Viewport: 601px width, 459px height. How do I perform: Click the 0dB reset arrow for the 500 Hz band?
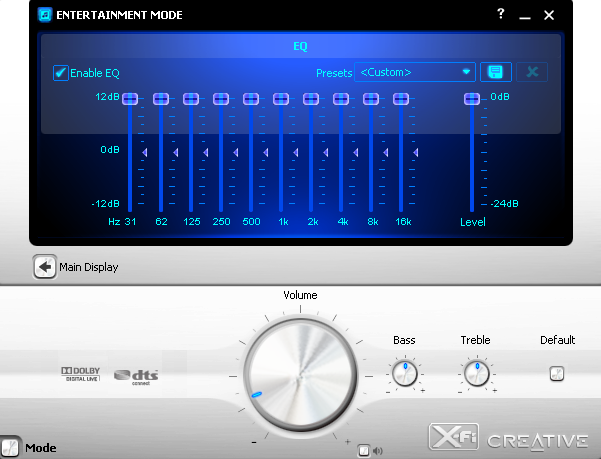(x=266, y=152)
